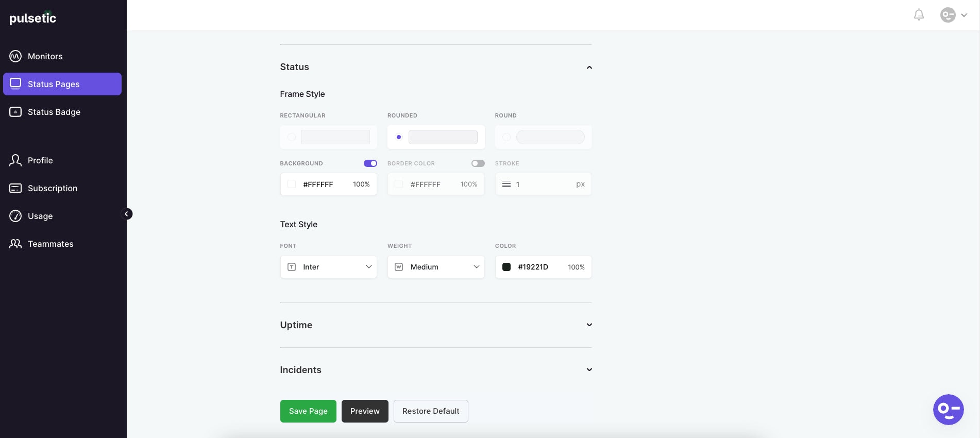
Task: Select the Round frame style
Action: pyautogui.click(x=506, y=137)
